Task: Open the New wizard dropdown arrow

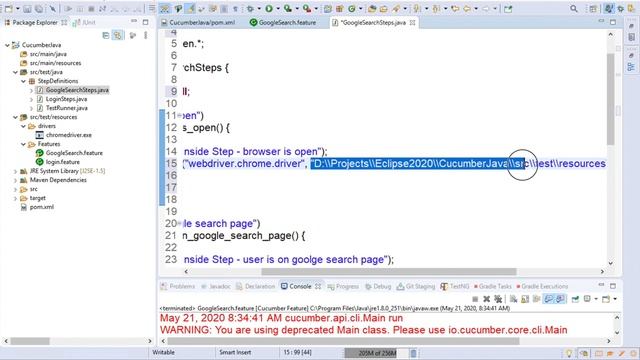Action: click(18, 9)
